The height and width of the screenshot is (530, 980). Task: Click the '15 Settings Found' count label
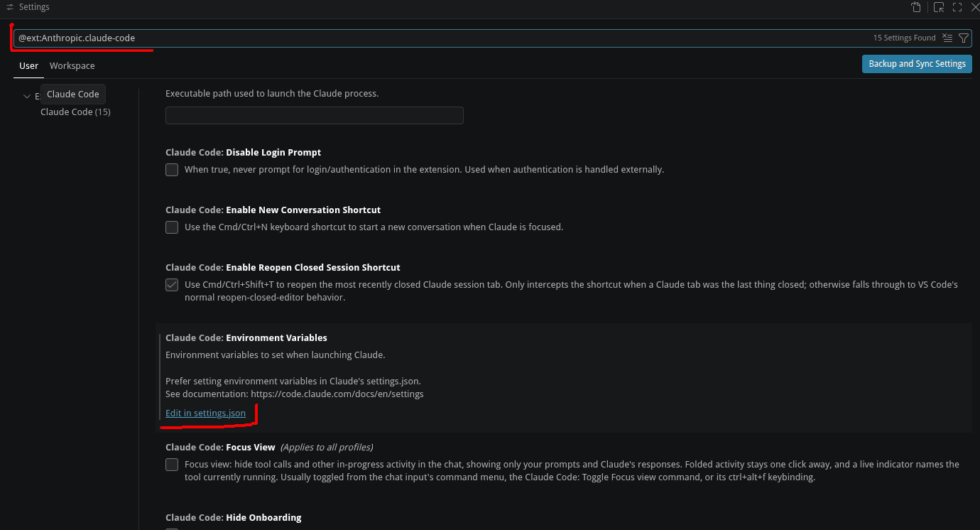pos(904,38)
